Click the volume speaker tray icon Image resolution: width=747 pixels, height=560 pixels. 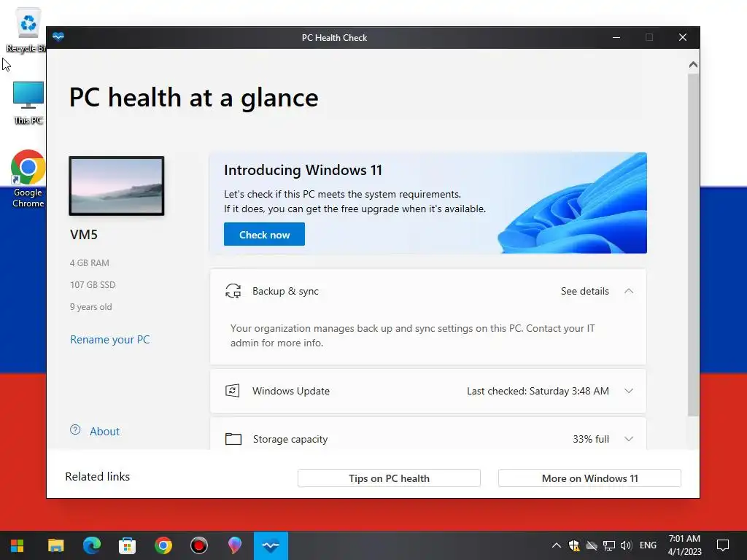(626, 545)
